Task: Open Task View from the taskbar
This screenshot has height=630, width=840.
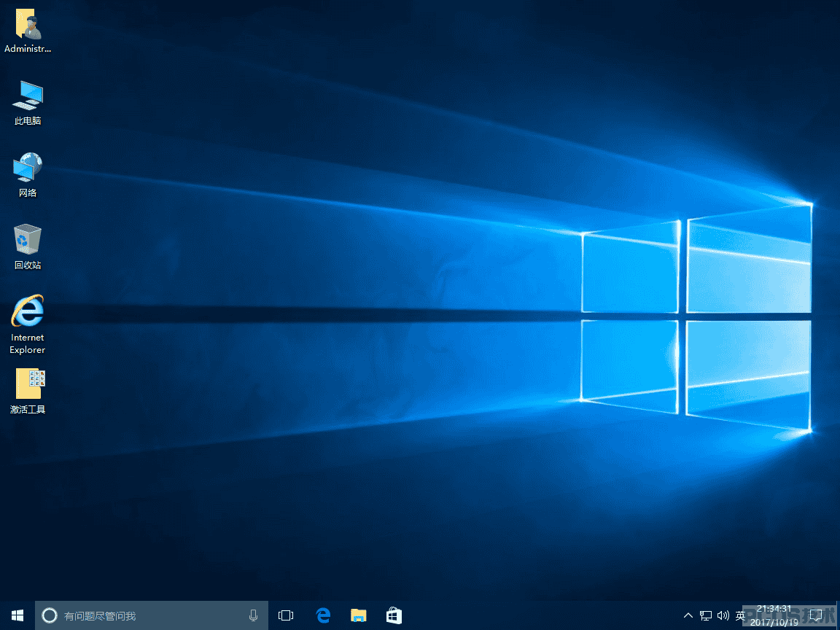Action: [286, 615]
